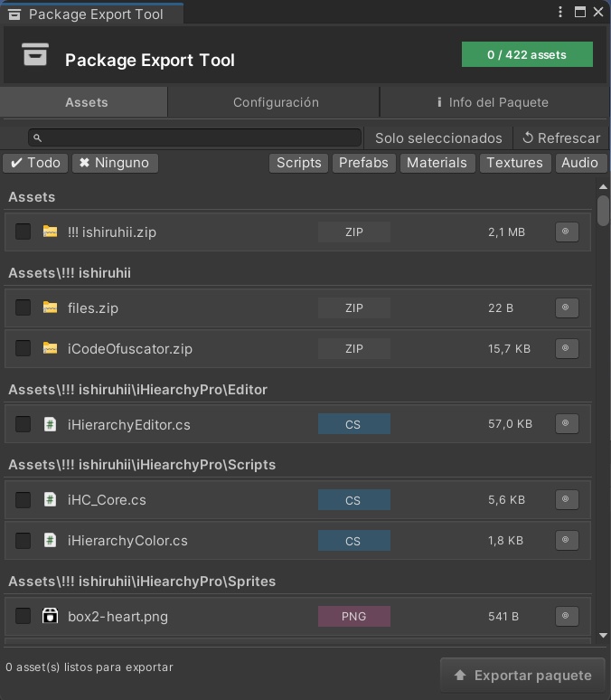Image resolution: width=611 pixels, height=700 pixels.
Task: Ping the iCodeOfuscator.zip asset
Action: (567, 348)
